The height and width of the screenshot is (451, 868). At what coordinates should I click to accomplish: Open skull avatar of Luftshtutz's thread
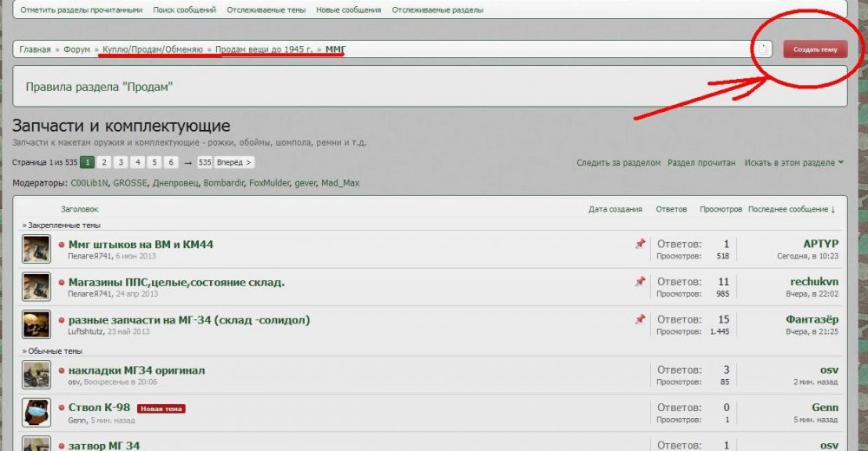click(36, 324)
